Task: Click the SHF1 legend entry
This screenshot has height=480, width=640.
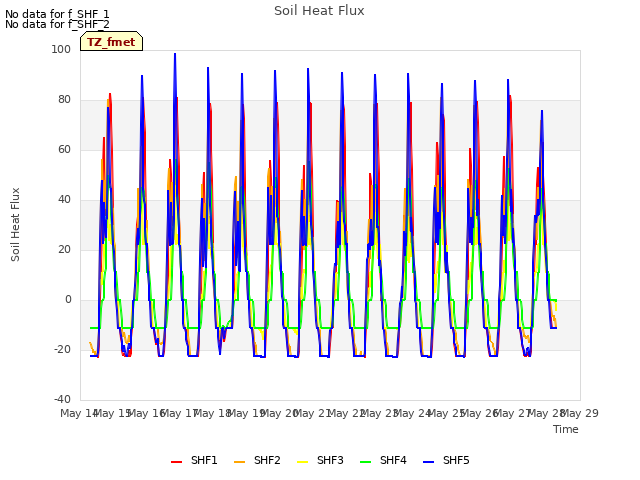Action: 194,460
